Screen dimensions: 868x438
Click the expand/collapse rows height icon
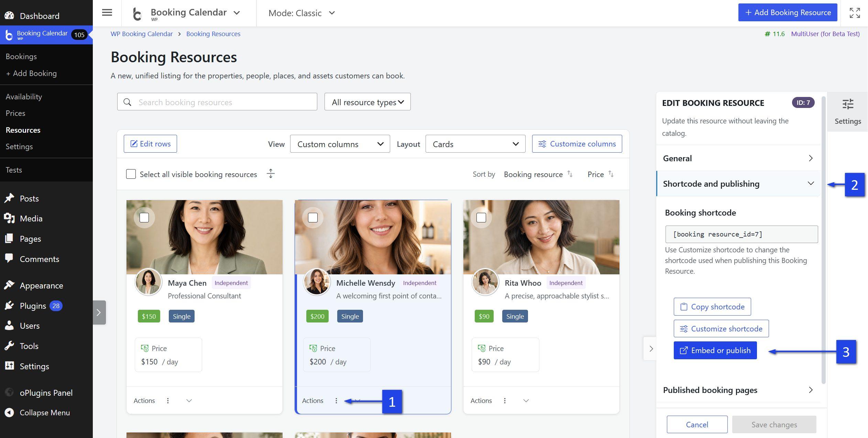pos(271,174)
